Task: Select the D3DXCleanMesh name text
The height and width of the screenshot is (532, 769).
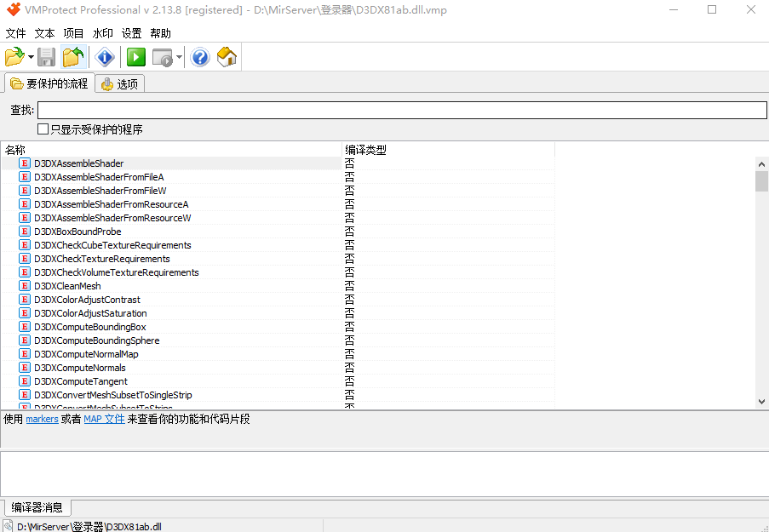Action: point(67,286)
